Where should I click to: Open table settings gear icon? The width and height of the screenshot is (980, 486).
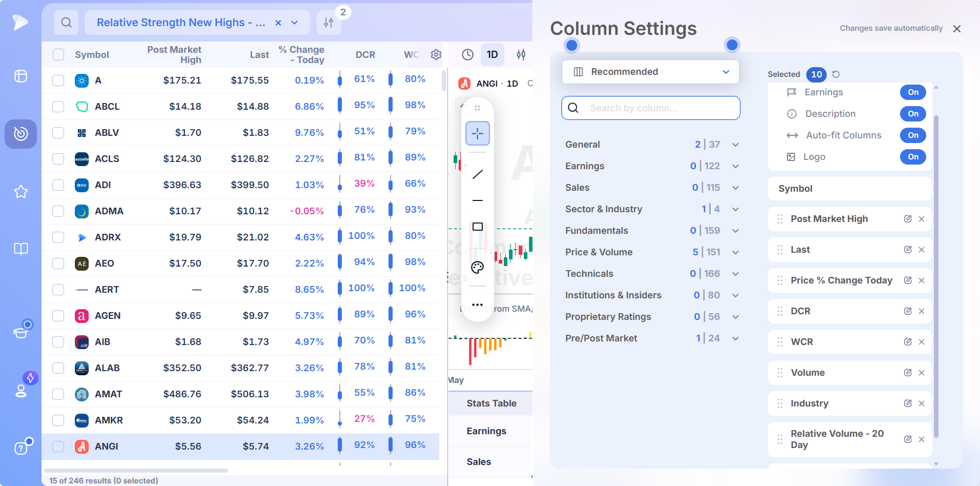436,54
